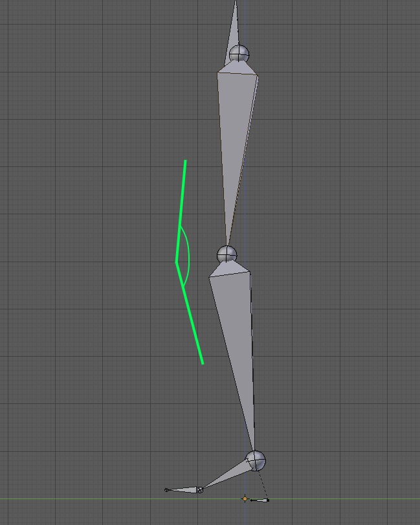The width and height of the screenshot is (420, 525).
Task: Select the small toe bone
Action: (x=182, y=490)
